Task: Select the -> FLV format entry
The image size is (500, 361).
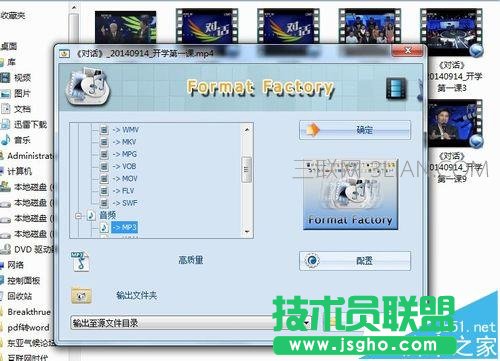Action: pyautogui.click(x=123, y=191)
